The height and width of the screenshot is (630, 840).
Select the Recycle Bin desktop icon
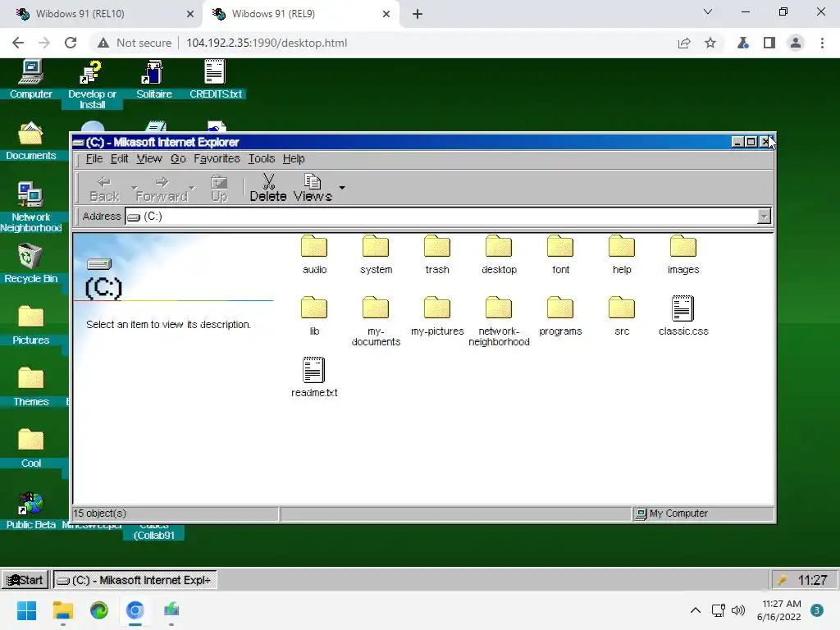pyautogui.click(x=30, y=263)
